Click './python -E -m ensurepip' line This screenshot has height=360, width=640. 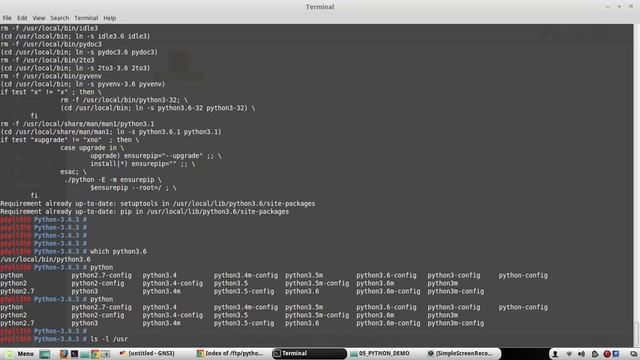click(x=113, y=180)
